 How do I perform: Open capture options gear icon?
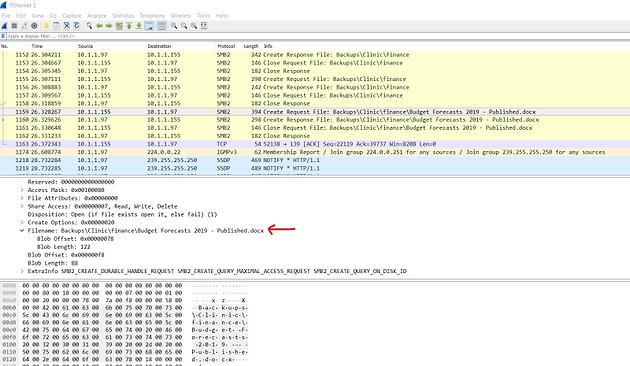click(35, 26)
